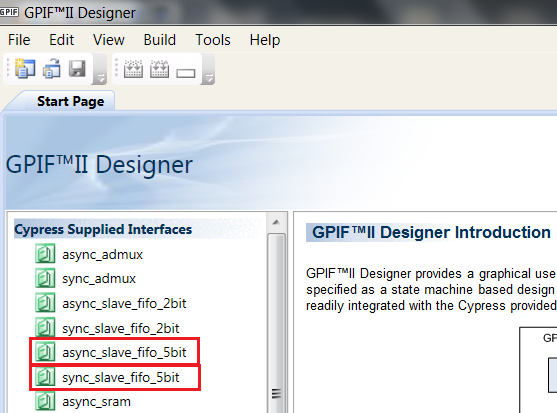Image resolution: width=557 pixels, height=413 pixels.
Task: Click the GPIF II Designer Introduction heading
Action: click(x=431, y=232)
